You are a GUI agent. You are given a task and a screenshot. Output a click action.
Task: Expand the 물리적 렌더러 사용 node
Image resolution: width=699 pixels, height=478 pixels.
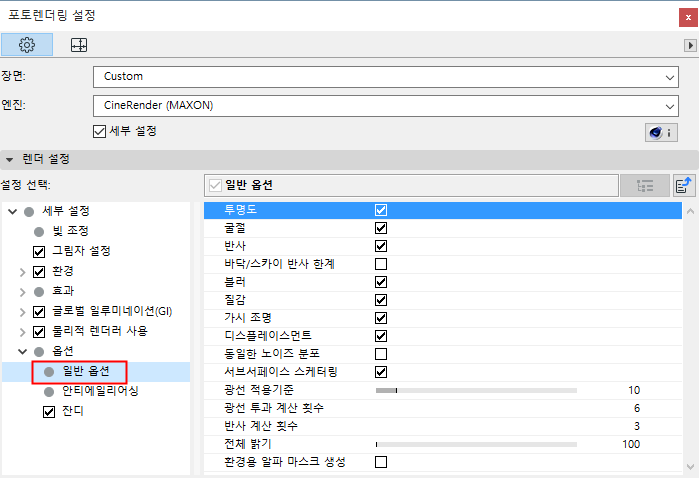[22, 332]
